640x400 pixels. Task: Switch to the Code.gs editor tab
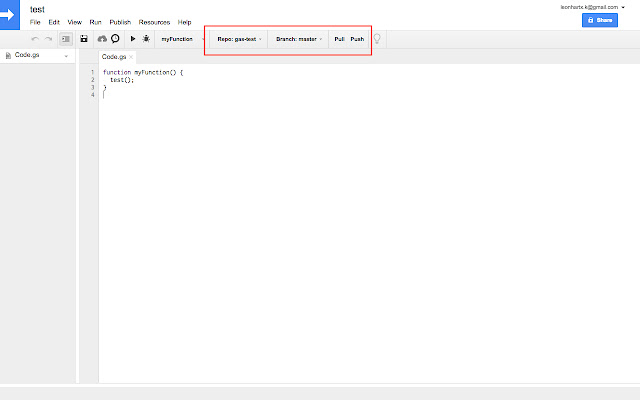(113, 57)
